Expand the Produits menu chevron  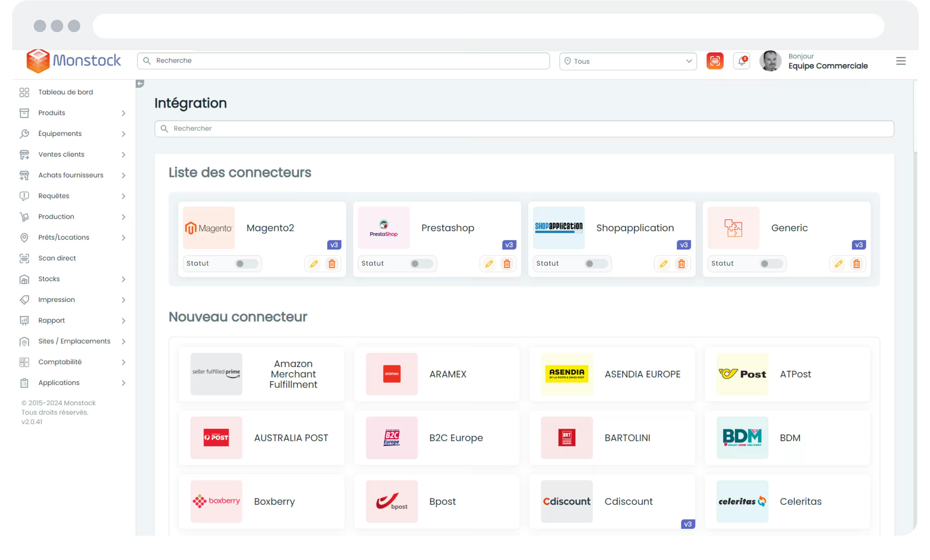[123, 113]
